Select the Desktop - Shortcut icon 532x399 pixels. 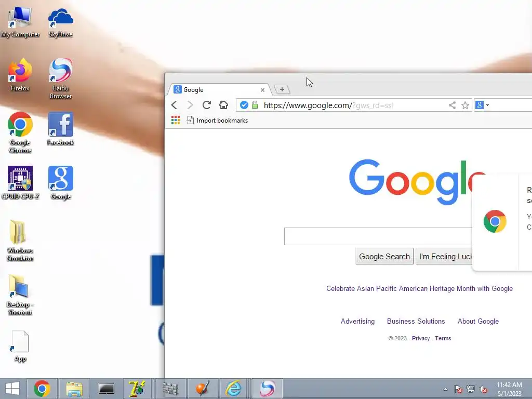(20, 295)
